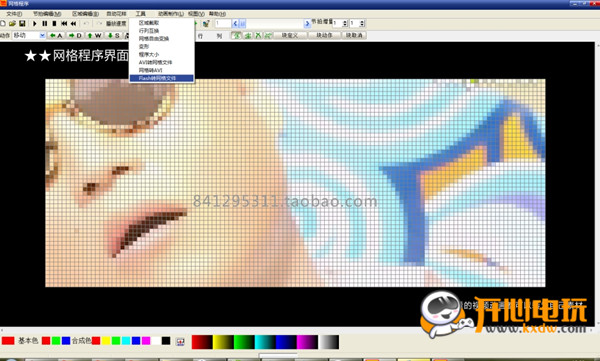Pause the animation playback
Screen dimensions: 600x361
[45, 24]
